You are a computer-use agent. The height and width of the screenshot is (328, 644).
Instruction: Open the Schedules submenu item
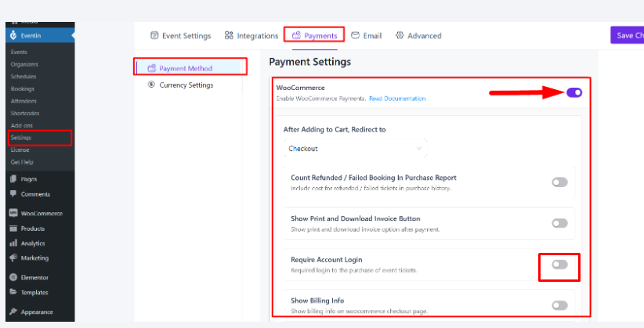24,77
